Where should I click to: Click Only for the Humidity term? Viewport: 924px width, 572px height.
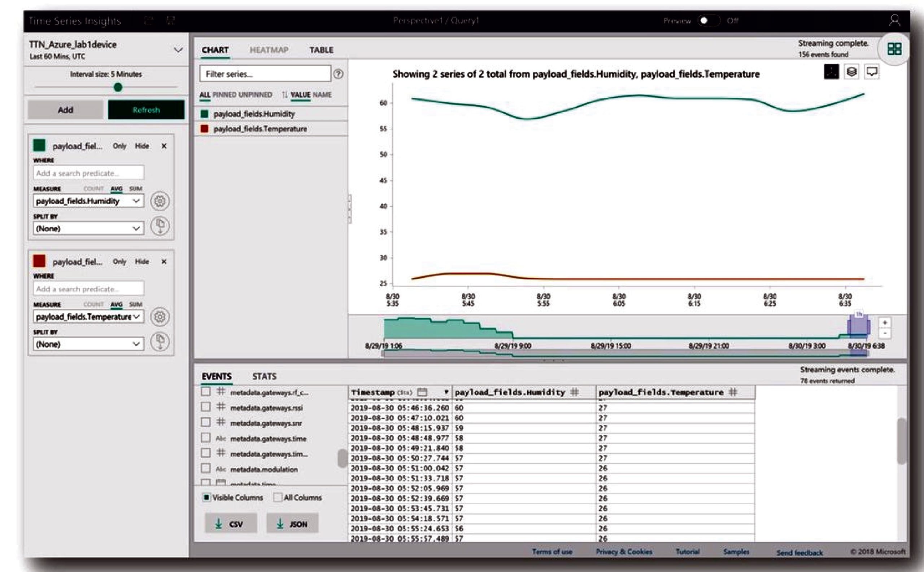pos(119,146)
